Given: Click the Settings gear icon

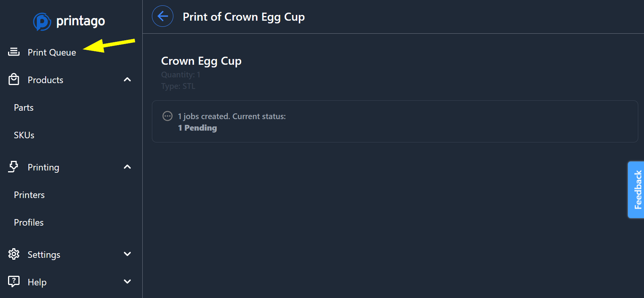Looking at the screenshot, I should 14,254.
